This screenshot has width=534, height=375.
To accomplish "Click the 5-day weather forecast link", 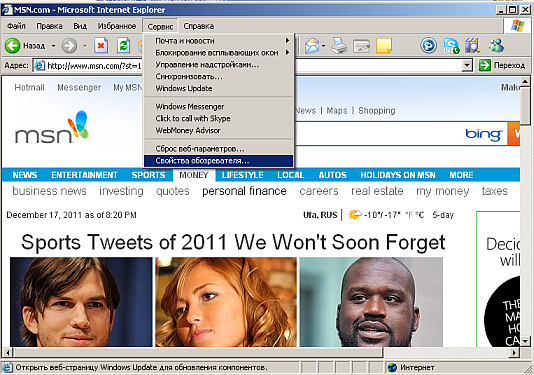I will (x=443, y=215).
